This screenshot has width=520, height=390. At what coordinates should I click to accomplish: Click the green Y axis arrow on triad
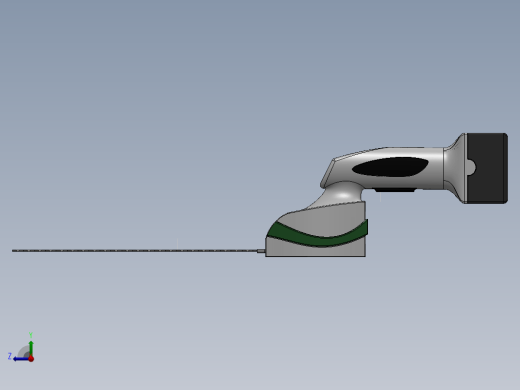(x=31, y=348)
